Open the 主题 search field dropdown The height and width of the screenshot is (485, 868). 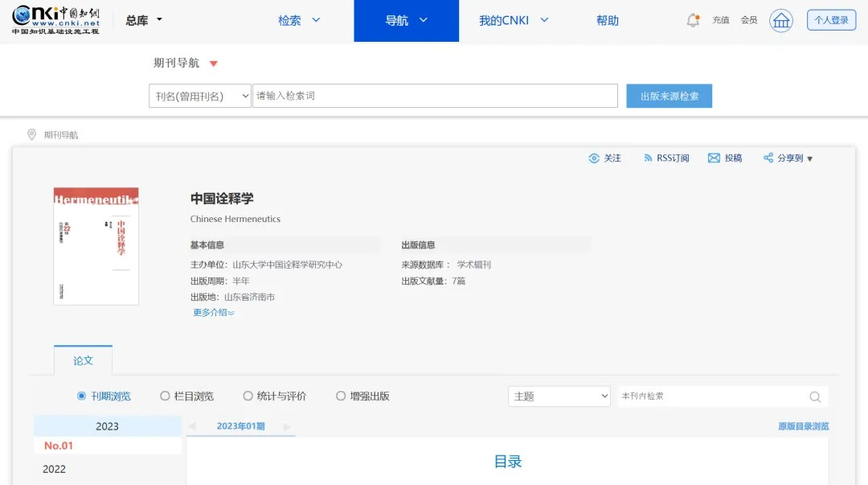559,397
